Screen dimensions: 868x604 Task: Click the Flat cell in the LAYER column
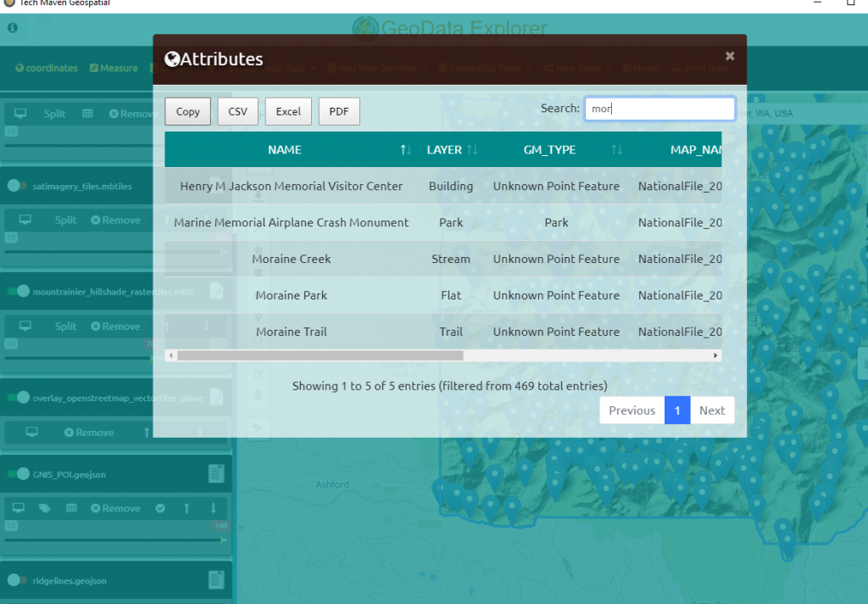click(x=451, y=295)
